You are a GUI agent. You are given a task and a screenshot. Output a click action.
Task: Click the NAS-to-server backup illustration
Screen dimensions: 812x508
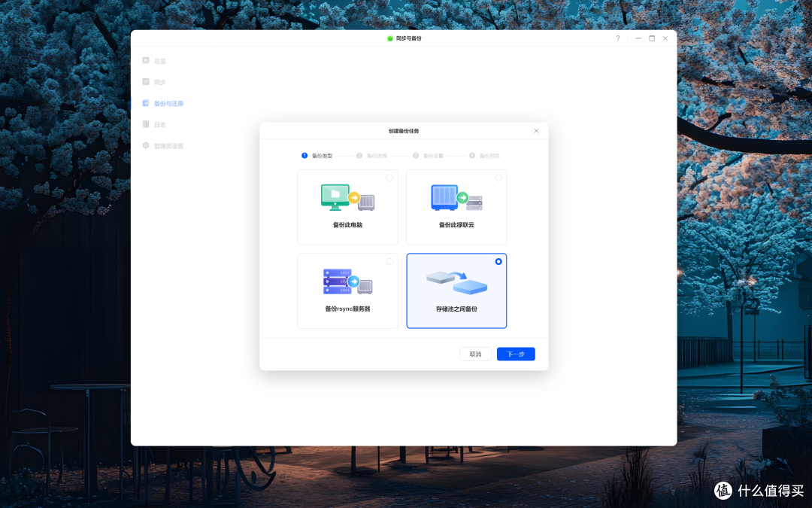click(x=456, y=197)
